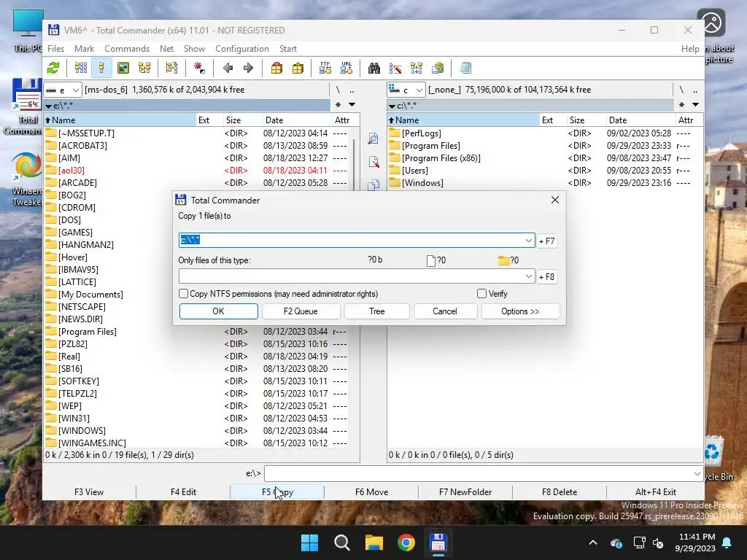Sort the right panel by Size column
This screenshot has width=747, height=560.
pos(585,120)
